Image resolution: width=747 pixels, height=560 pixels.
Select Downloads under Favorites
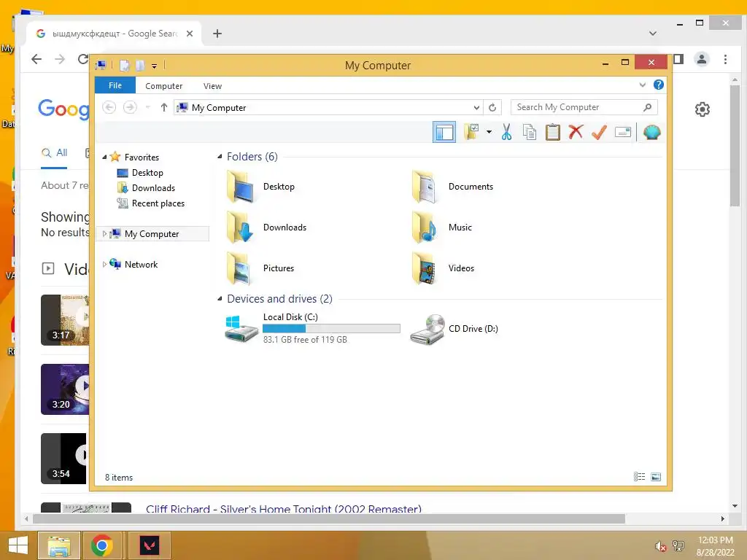[x=153, y=187]
